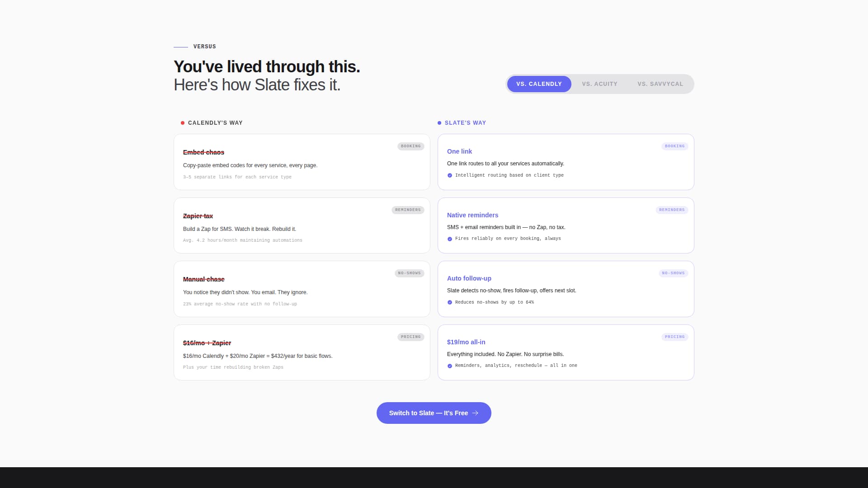Click the SLATE'S WAY column heading
The image size is (868, 488).
pos(465,123)
